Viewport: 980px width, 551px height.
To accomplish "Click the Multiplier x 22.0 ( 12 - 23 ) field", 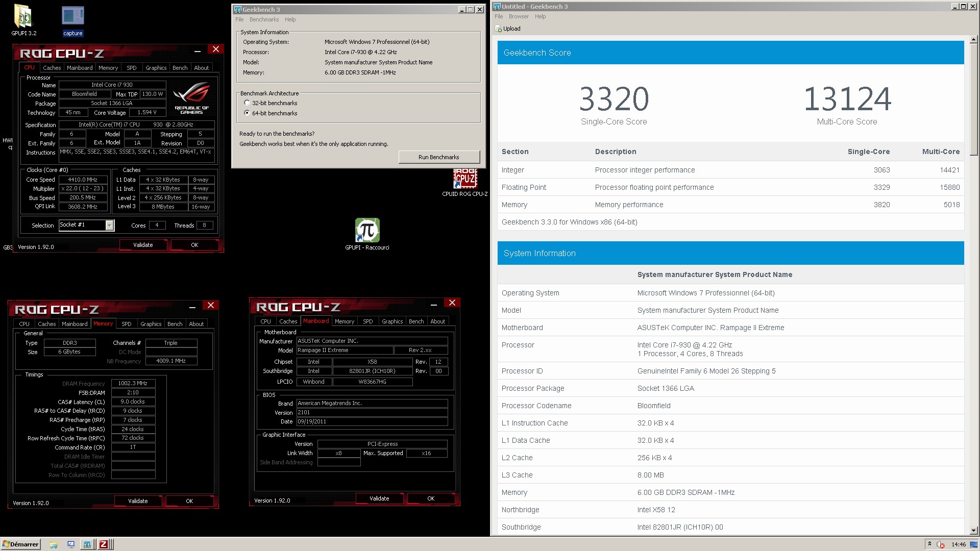I will pyautogui.click(x=83, y=188).
